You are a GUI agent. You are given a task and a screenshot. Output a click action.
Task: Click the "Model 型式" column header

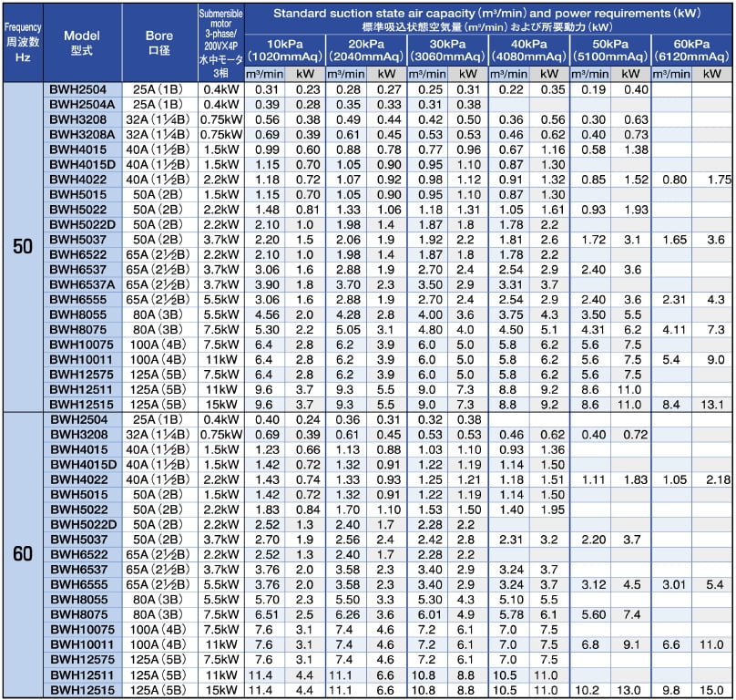coord(82,43)
